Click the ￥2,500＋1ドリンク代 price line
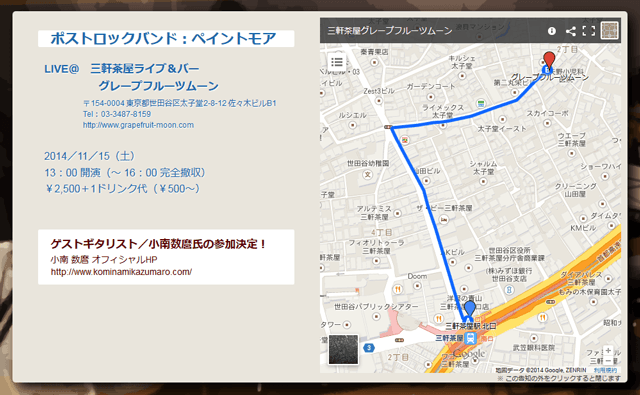Image resolution: width=640 pixels, height=395 pixels. (122, 189)
